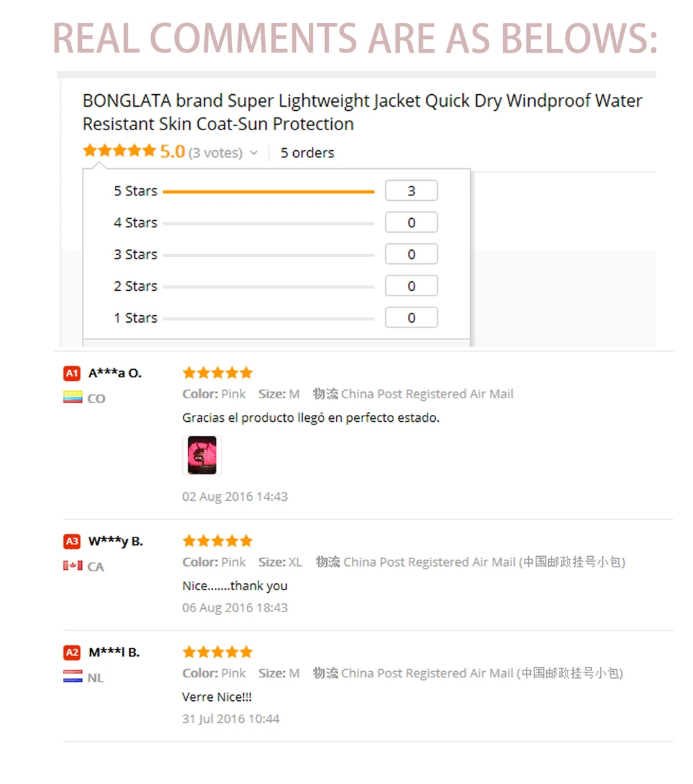Click the Netherlands flag icon

[x=73, y=677]
